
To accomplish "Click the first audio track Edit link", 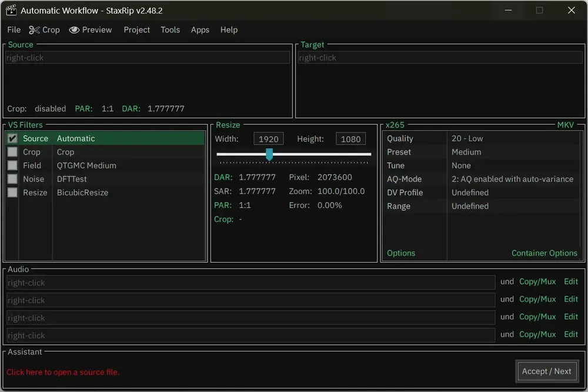I will (x=571, y=282).
